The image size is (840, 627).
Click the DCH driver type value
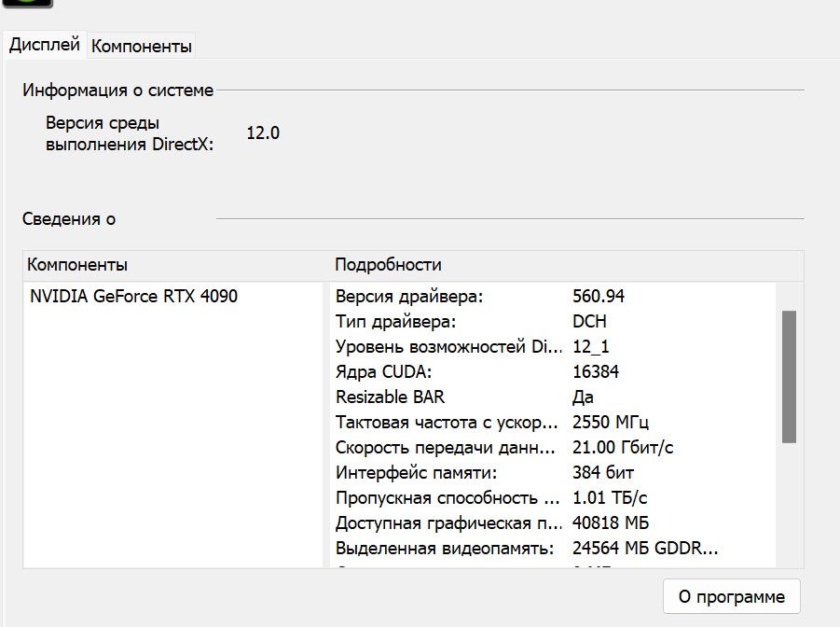pyautogui.click(x=589, y=321)
